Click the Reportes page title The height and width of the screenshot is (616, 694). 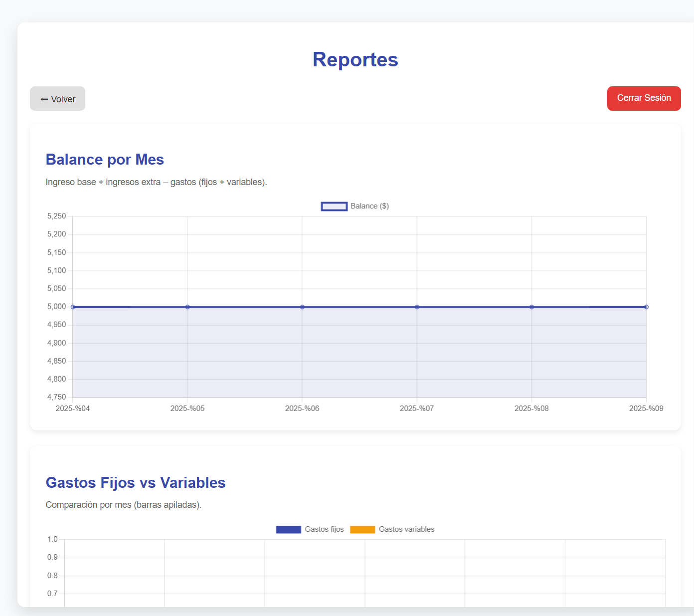(x=355, y=59)
